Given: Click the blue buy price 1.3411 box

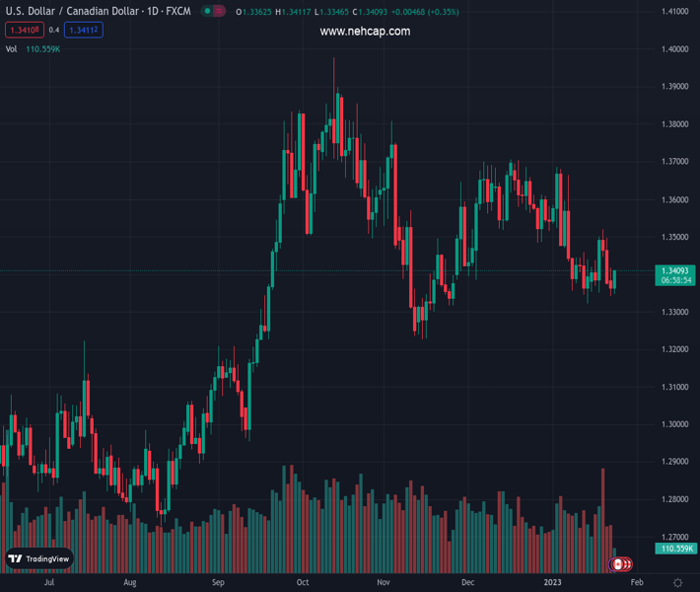Looking at the screenshot, I should pyautogui.click(x=83, y=31).
